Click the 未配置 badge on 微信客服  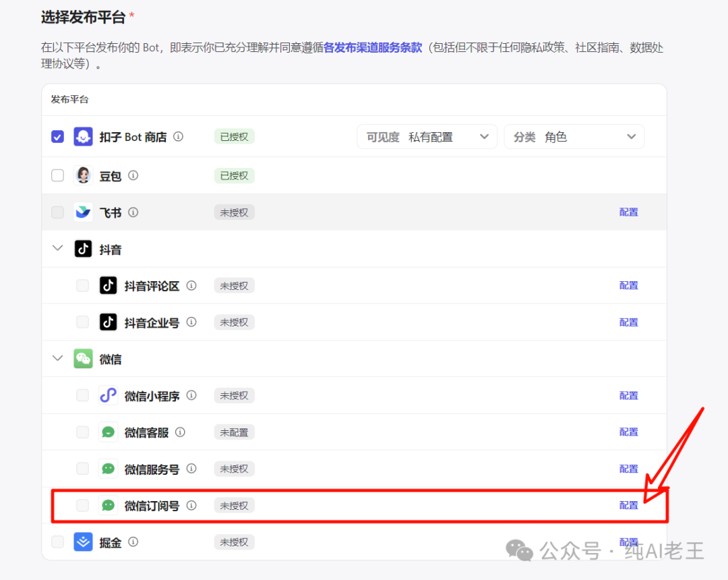point(234,432)
